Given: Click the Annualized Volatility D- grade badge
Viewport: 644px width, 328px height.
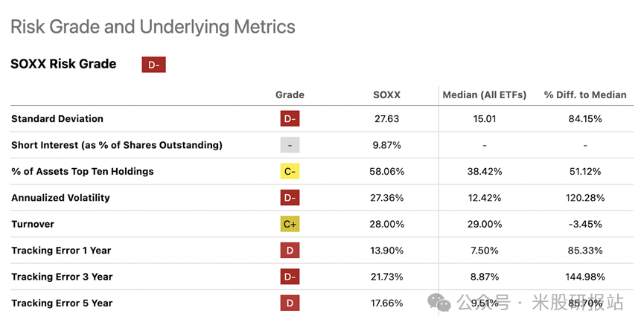Looking at the screenshot, I should click(290, 198).
